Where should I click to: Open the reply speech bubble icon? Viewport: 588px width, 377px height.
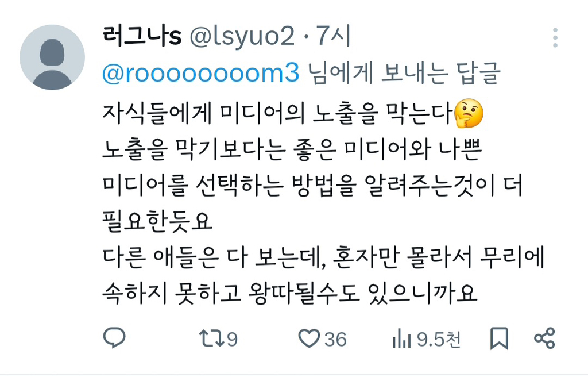114,338
